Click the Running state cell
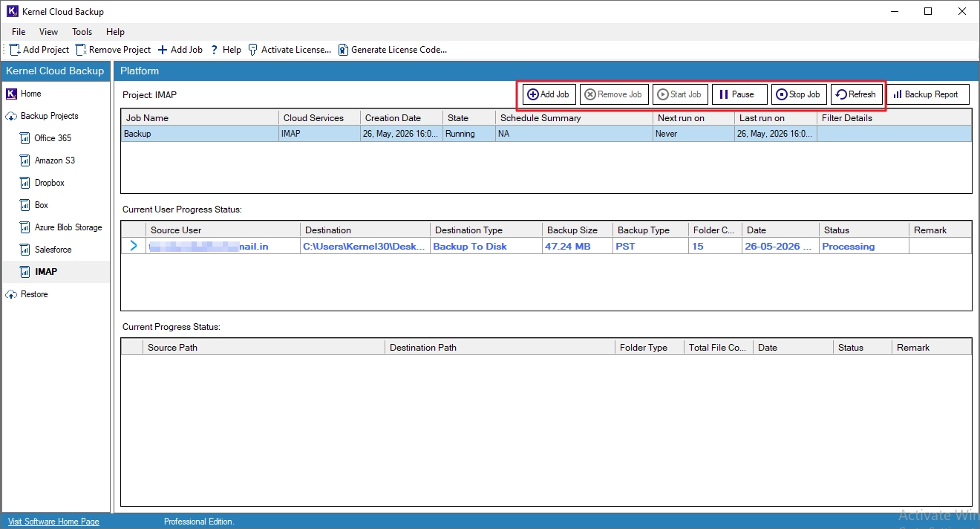 pos(468,134)
